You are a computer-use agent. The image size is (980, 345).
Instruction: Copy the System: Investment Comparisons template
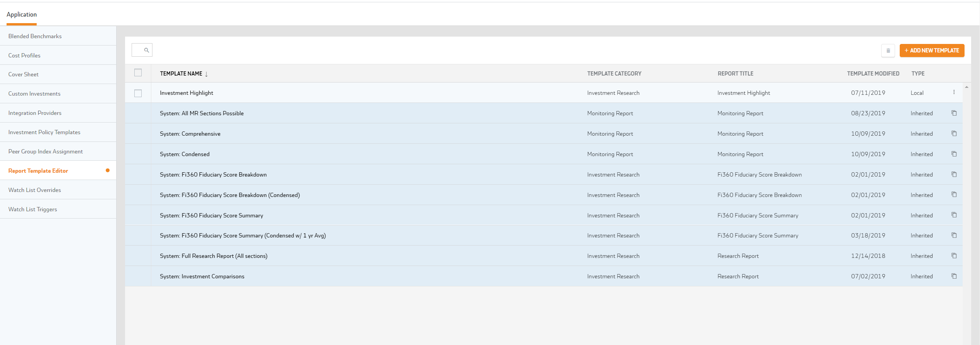954,276
